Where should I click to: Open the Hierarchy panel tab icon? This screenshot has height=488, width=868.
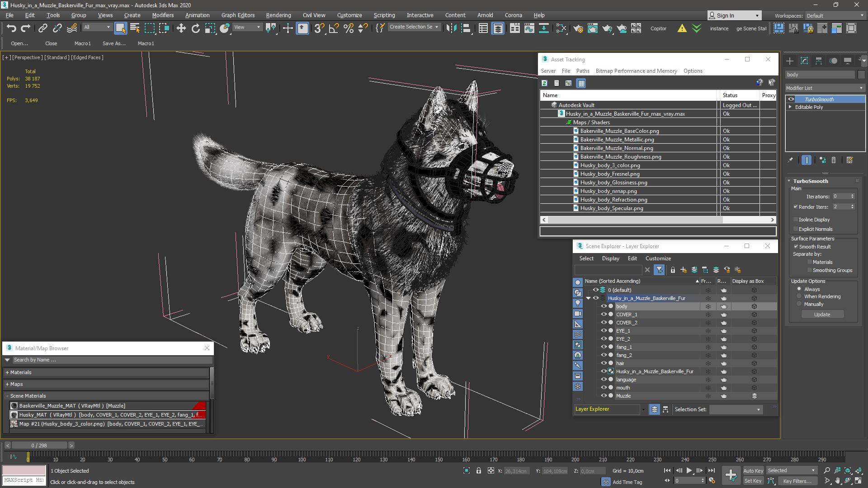[818, 61]
